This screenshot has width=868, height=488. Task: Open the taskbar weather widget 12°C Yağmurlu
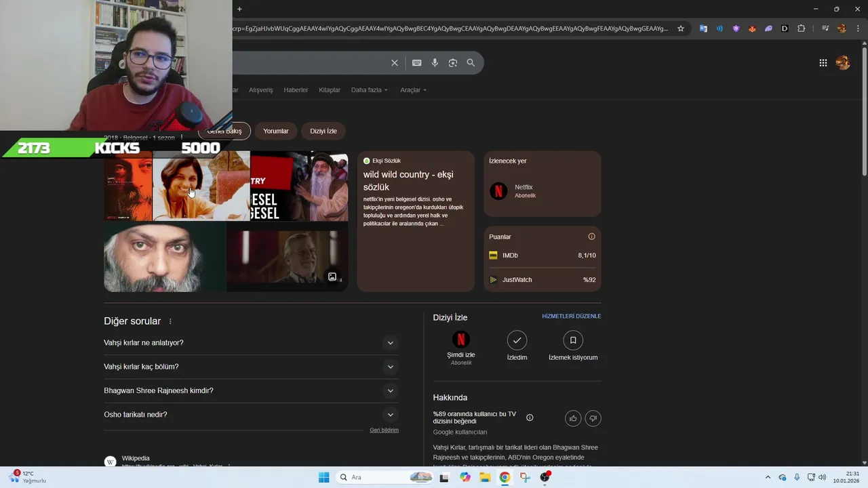(27, 477)
